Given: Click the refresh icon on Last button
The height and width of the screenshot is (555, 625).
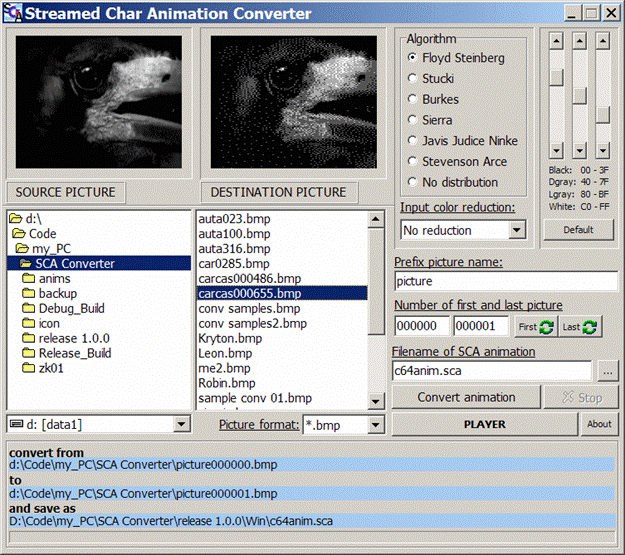Looking at the screenshot, I should [590, 327].
